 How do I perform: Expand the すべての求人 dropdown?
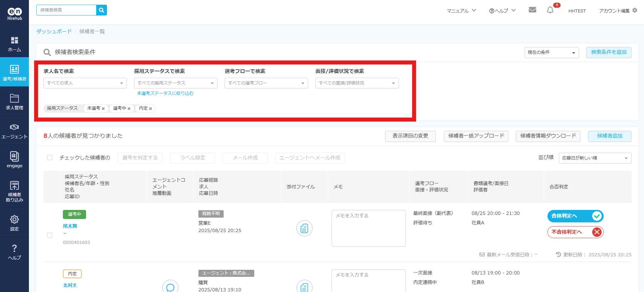pyautogui.click(x=85, y=83)
